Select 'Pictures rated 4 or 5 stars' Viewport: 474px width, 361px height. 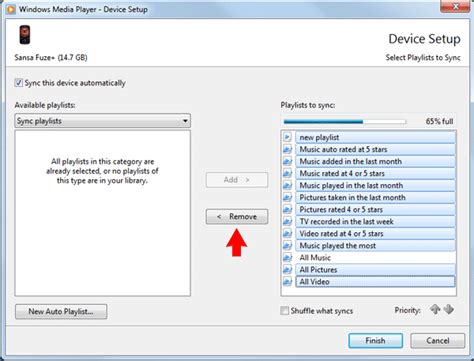tap(375, 209)
